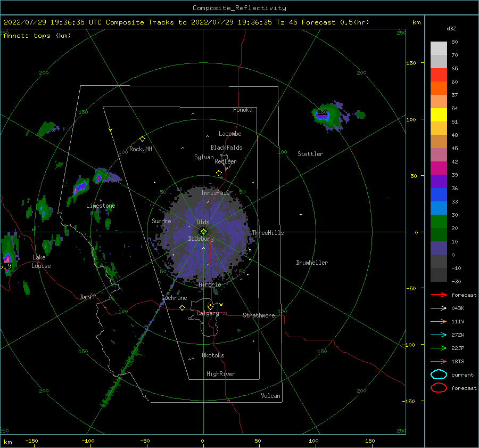Click the orange 111V arrow legend icon

[439, 321]
